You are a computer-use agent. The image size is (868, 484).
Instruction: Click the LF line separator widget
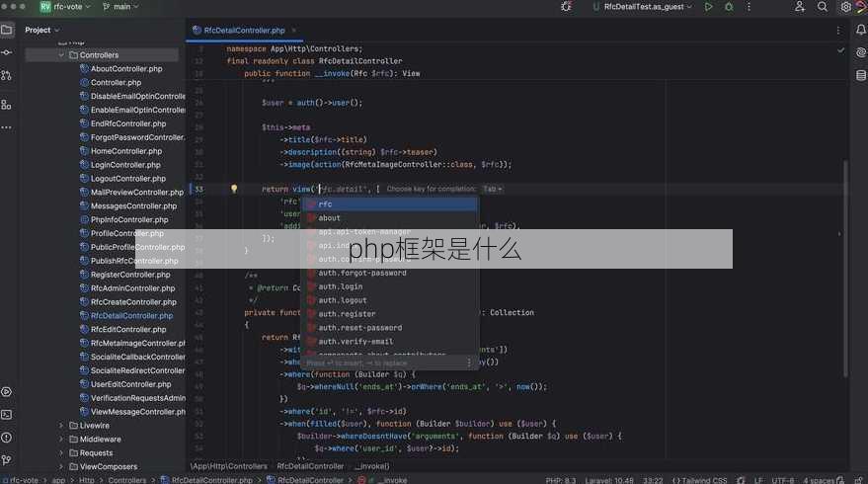pos(758,480)
